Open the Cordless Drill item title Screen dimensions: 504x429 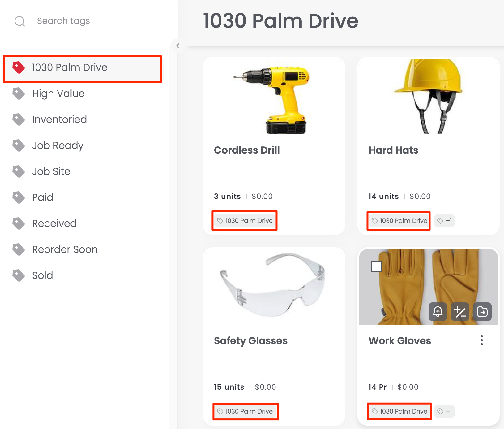pos(247,150)
